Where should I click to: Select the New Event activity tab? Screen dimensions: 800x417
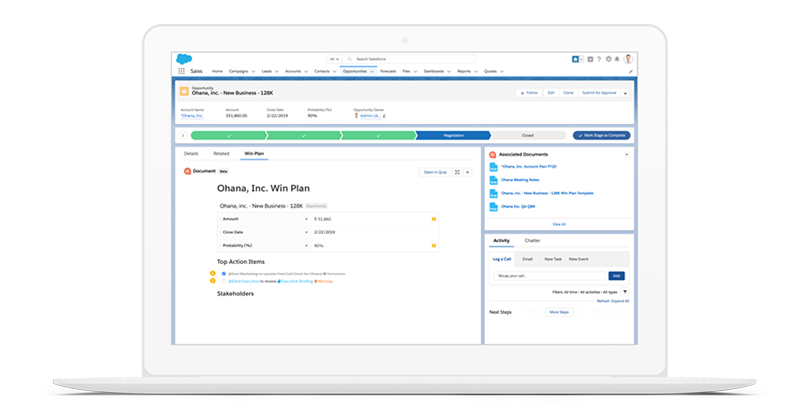pyautogui.click(x=579, y=259)
